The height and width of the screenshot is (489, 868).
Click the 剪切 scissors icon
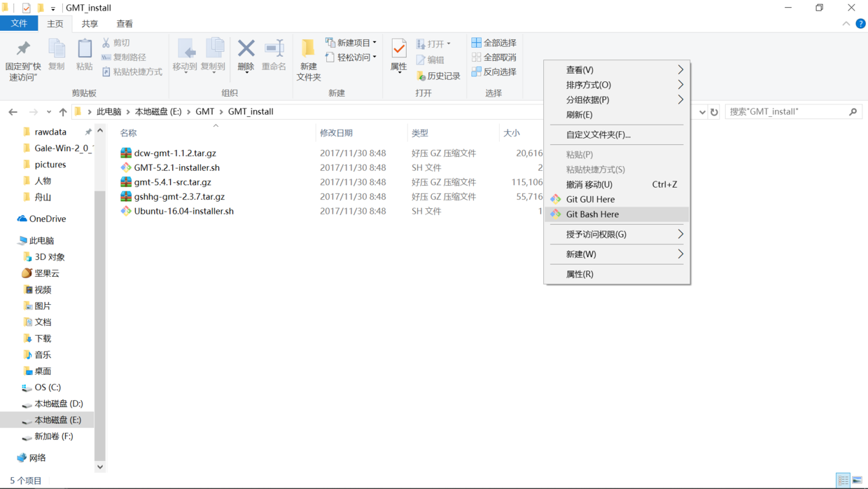pyautogui.click(x=106, y=43)
